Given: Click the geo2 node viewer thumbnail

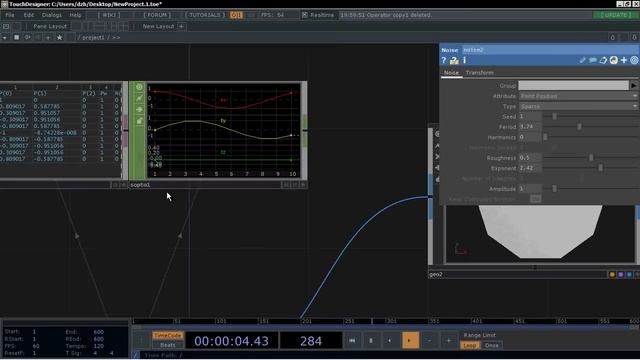Looking at the screenshot, I should 540,234.
